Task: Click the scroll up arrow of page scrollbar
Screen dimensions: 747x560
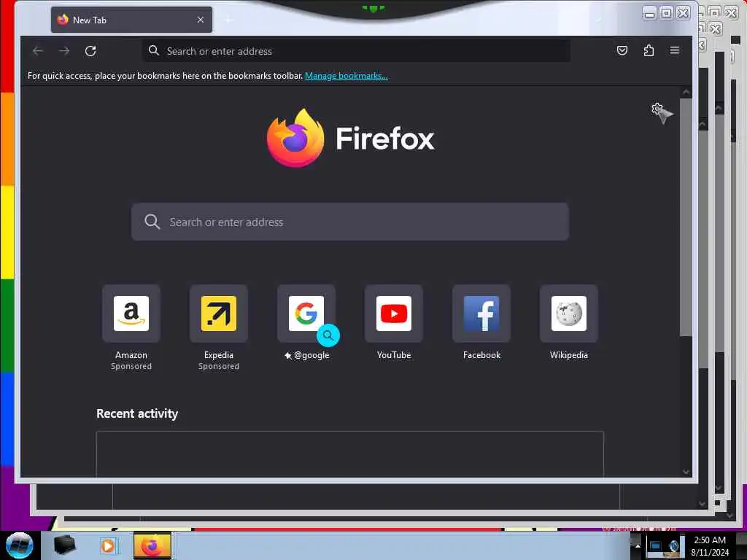Action: pos(686,92)
